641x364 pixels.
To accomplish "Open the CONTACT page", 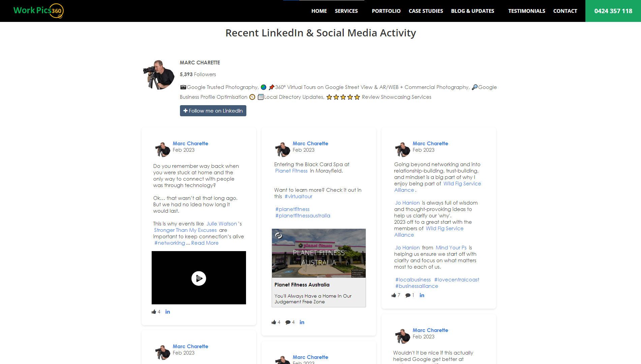I will [x=565, y=11].
